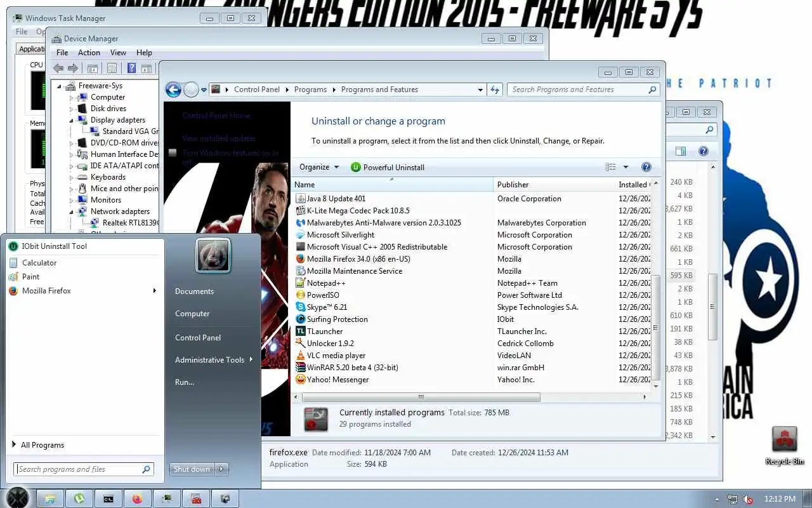812x508 pixels.
Task: Open the Device Manager Help menu
Action: click(x=144, y=53)
